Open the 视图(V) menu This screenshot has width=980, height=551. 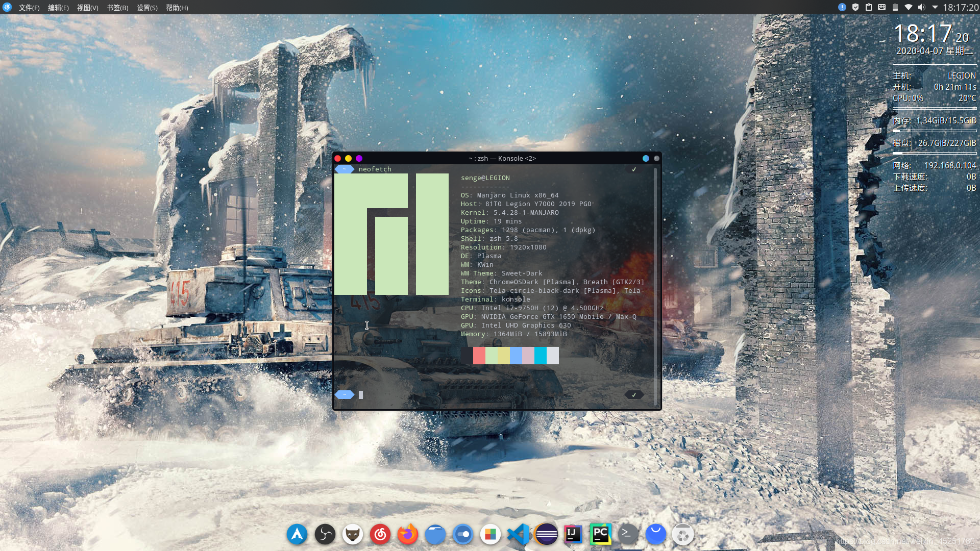coord(88,8)
